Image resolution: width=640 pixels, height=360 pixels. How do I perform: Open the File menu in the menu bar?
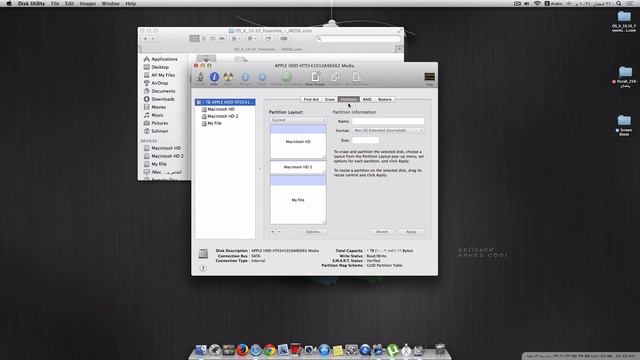pyautogui.click(x=55, y=4)
